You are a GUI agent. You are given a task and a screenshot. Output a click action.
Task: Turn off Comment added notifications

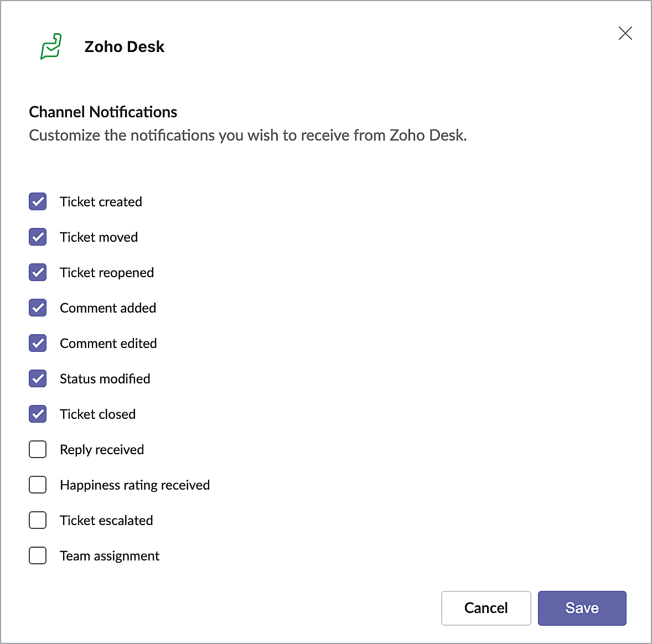click(x=38, y=308)
